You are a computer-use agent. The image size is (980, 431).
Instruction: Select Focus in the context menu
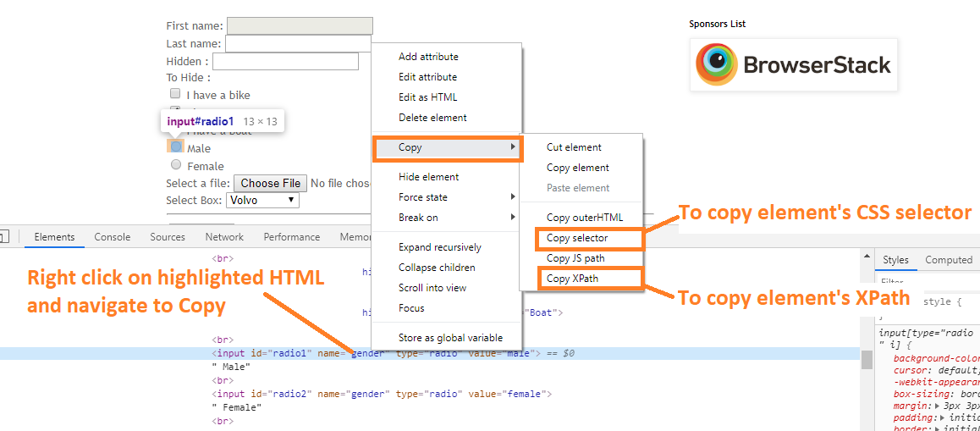[x=446, y=307]
